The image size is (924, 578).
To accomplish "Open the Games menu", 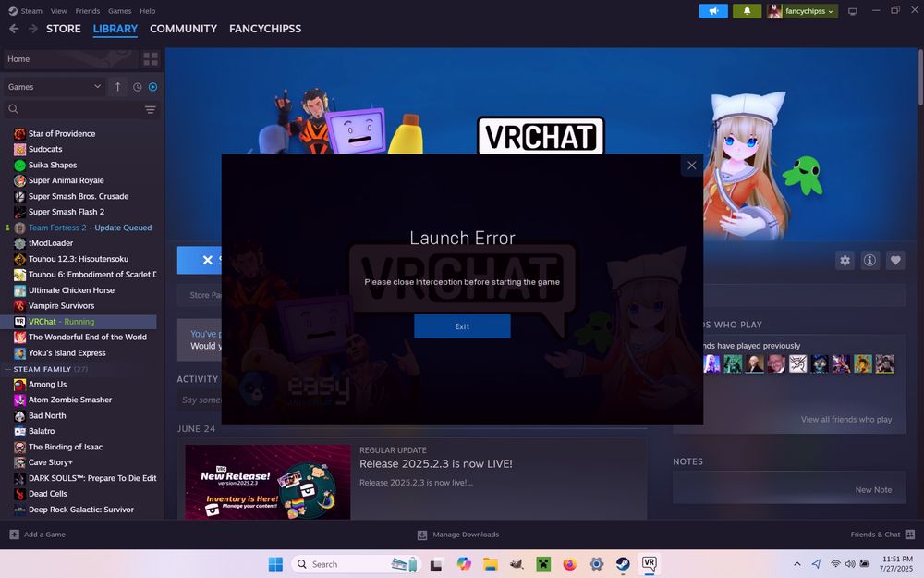I will coord(119,10).
